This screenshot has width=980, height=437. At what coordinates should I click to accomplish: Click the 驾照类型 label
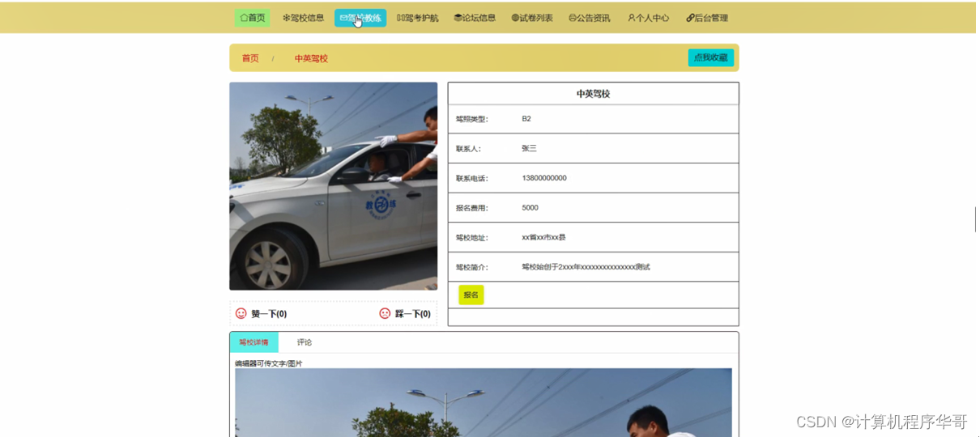click(x=472, y=119)
